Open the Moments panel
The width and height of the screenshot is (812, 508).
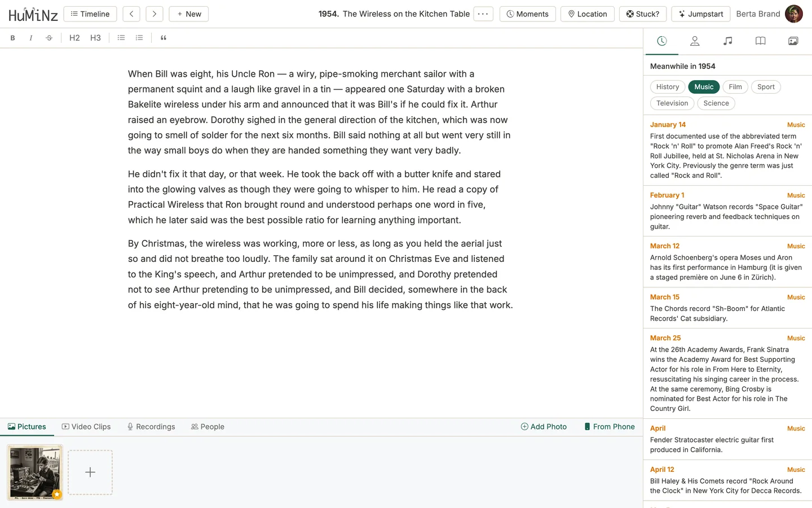[x=528, y=14]
